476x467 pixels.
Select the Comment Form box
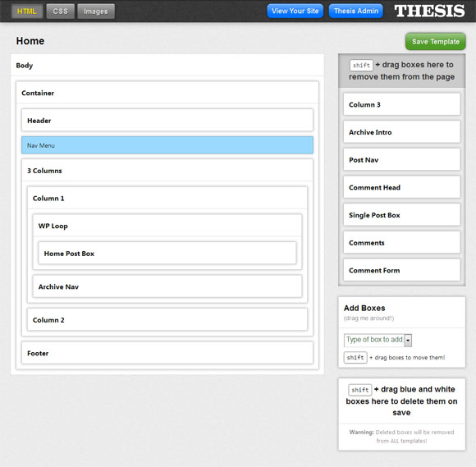[401, 270]
